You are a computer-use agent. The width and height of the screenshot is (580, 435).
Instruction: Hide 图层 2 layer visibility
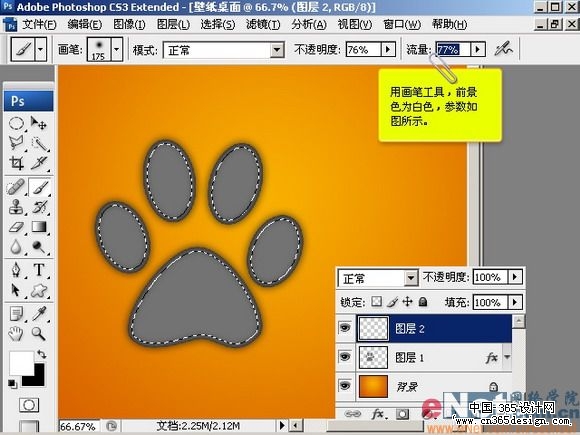coord(345,328)
